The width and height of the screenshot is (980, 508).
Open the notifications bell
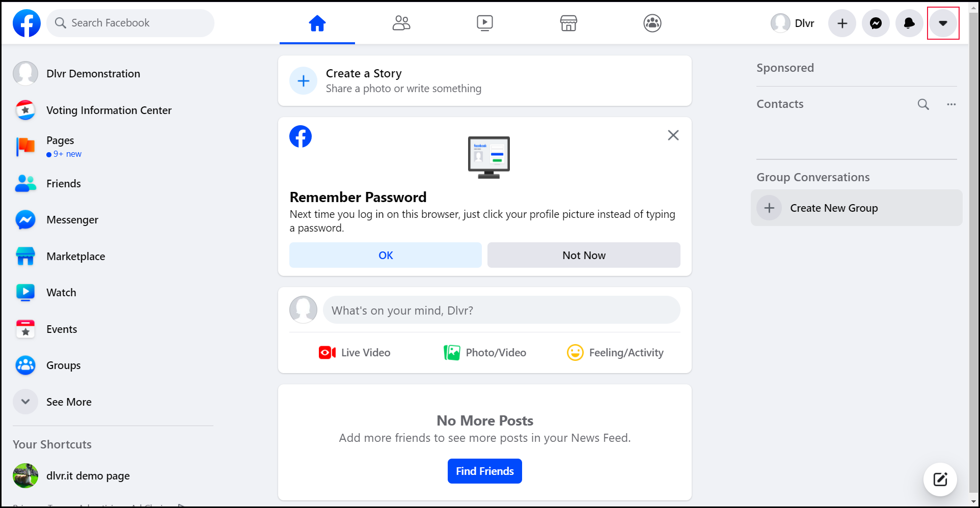909,23
